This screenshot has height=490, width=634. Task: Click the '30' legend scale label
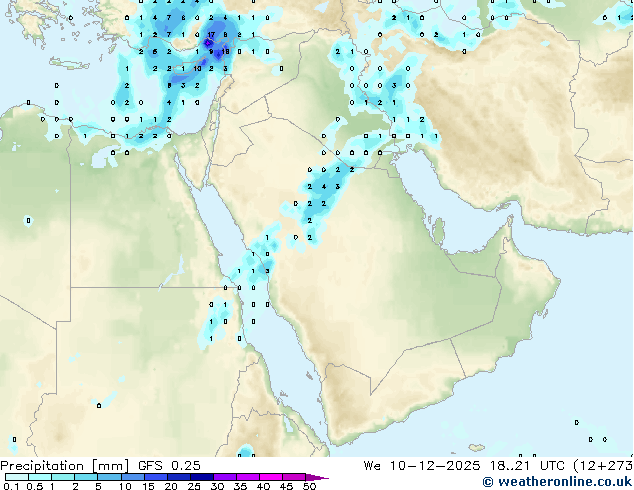click(217, 486)
